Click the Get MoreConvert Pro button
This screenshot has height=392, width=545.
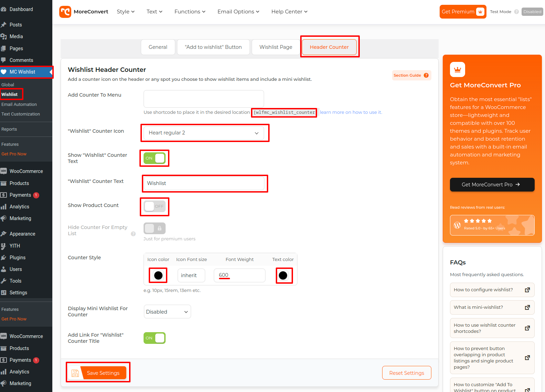click(x=492, y=185)
